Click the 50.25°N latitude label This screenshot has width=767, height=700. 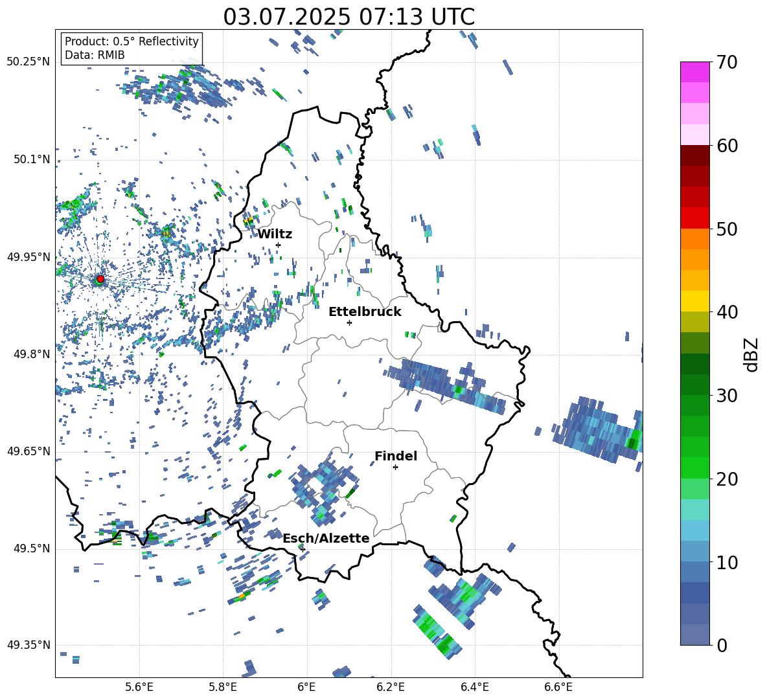click(29, 62)
